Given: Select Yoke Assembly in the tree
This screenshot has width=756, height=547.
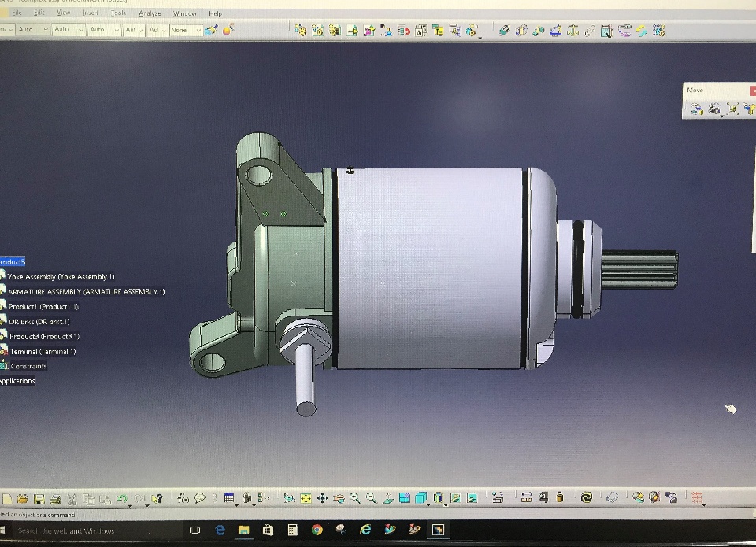Looking at the screenshot, I should click(x=61, y=276).
